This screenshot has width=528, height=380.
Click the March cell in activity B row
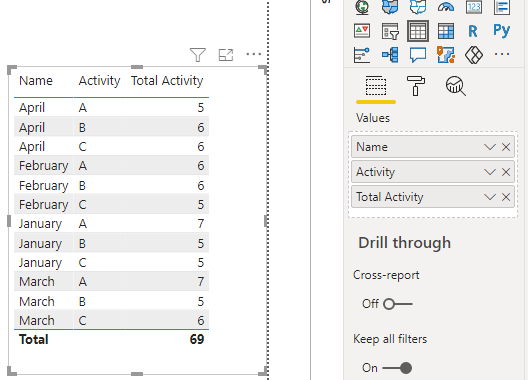point(37,302)
